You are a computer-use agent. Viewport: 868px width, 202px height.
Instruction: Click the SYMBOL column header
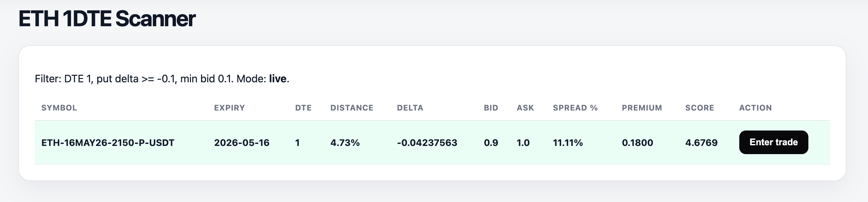click(59, 108)
